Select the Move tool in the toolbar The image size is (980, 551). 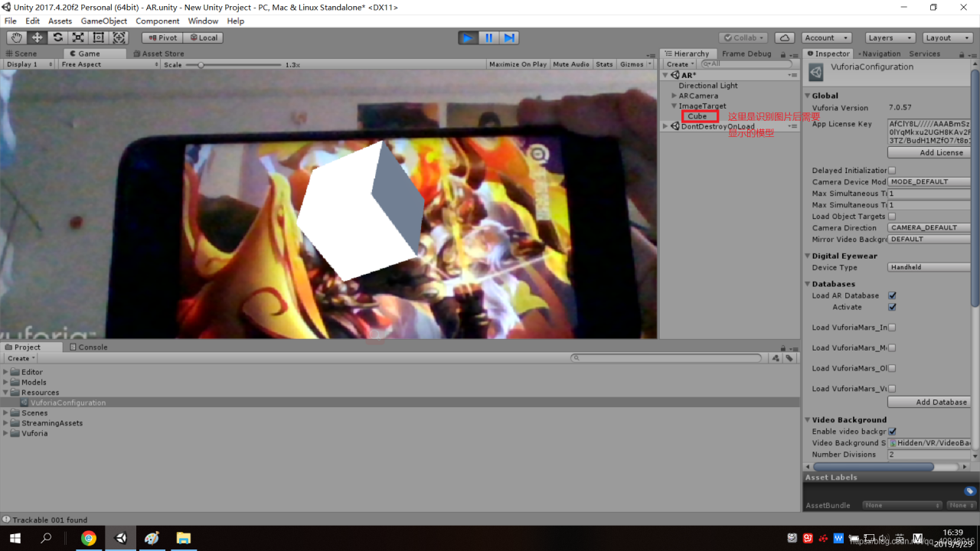tap(37, 37)
